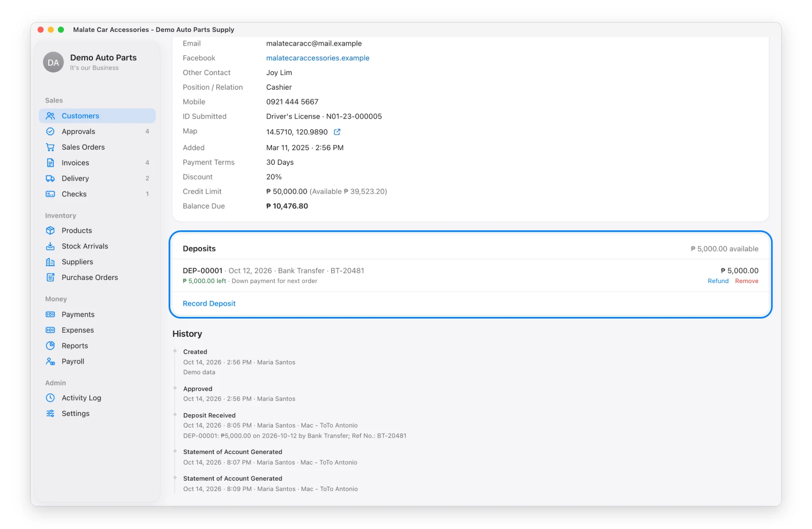Click the 'Deposit Received' history entry title

209,415
